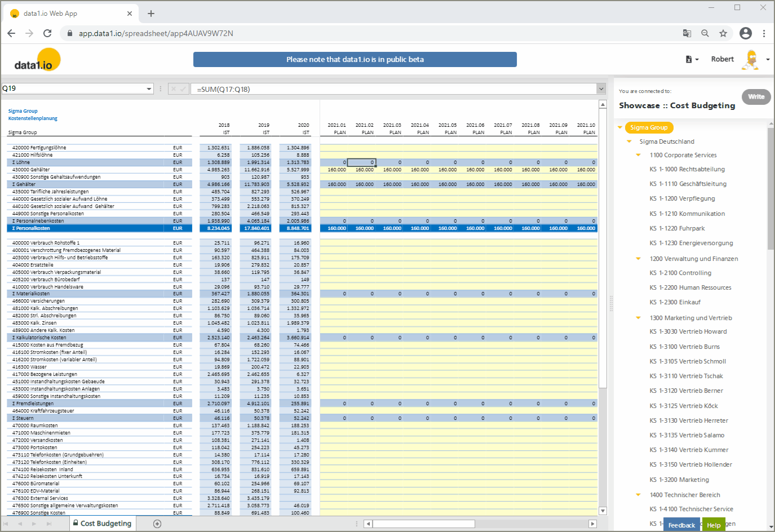Collapse the Sigma Deutschland tree arrow
Screen dimensions: 775x532
[630, 141]
